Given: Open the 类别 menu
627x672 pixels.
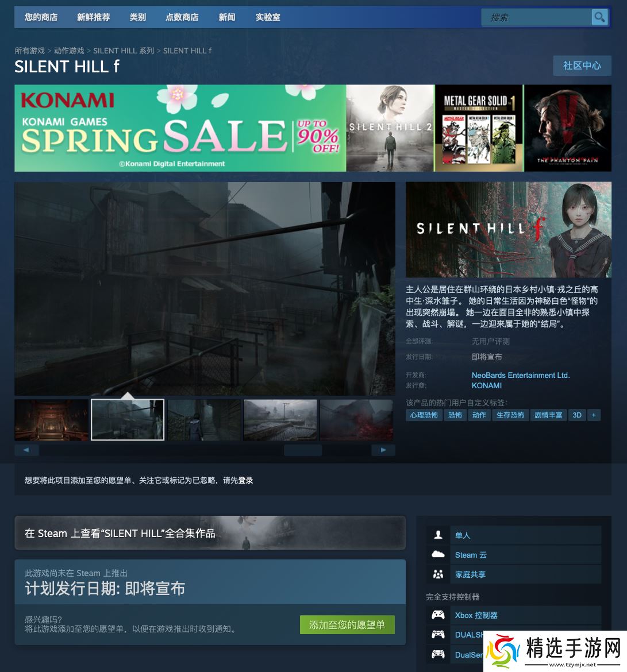Looking at the screenshot, I should [x=138, y=17].
